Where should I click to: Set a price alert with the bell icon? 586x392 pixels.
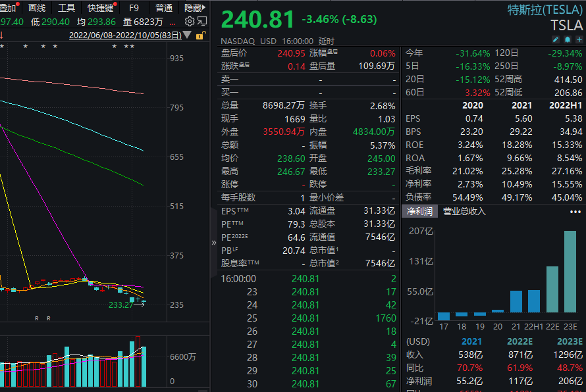click(x=568, y=39)
